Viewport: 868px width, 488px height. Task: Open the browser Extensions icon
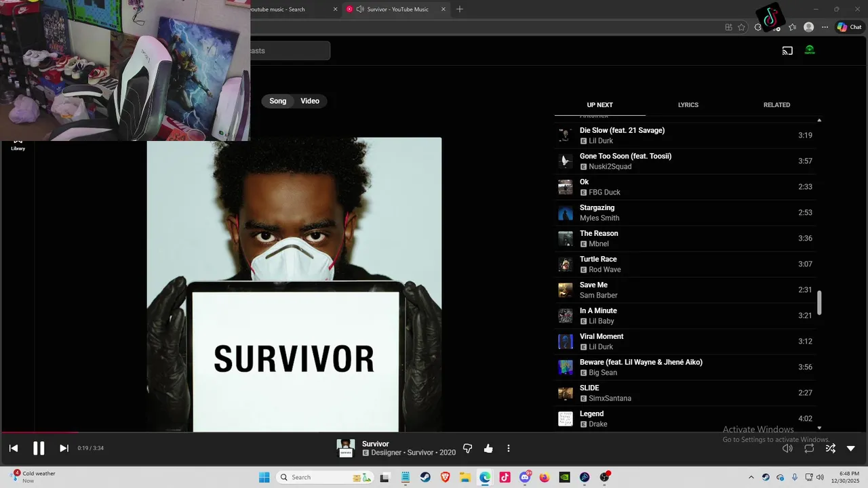[x=758, y=27]
